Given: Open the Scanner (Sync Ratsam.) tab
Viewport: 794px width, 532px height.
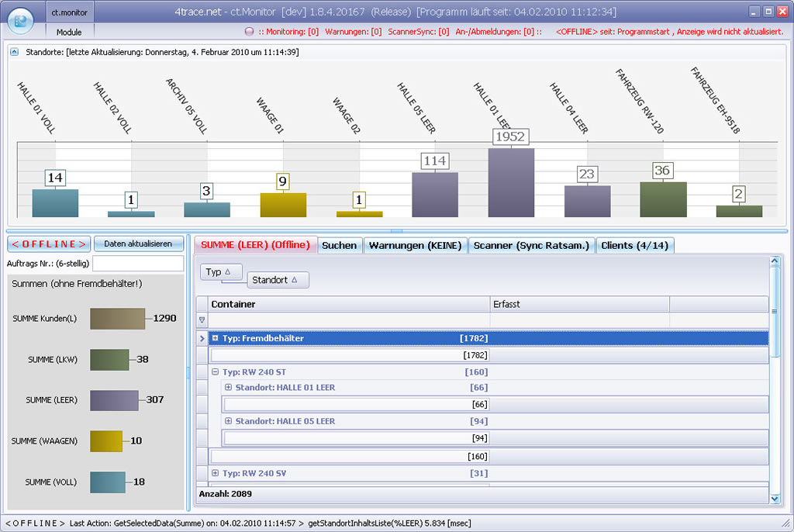Looking at the screenshot, I should (532, 245).
